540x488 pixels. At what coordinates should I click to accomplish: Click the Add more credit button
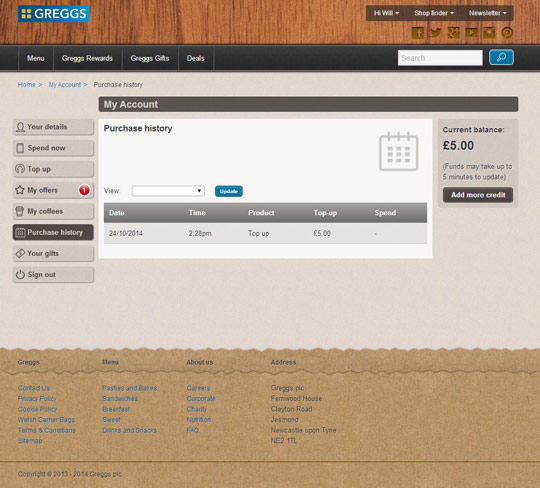478,195
